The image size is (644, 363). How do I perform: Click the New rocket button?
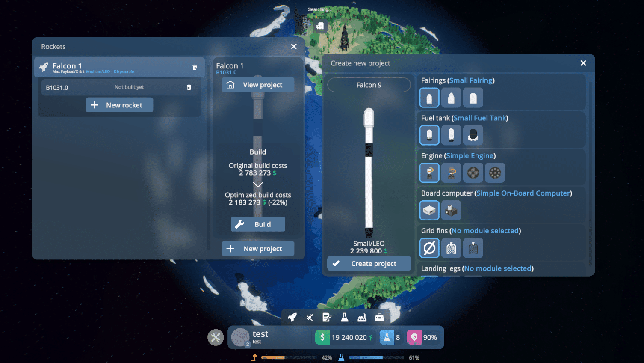coord(119,105)
